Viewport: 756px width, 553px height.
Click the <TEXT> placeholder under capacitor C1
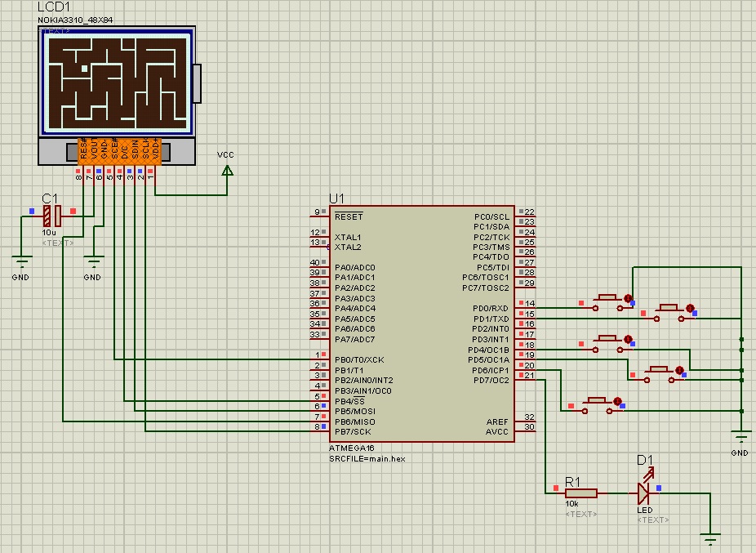(x=58, y=243)
